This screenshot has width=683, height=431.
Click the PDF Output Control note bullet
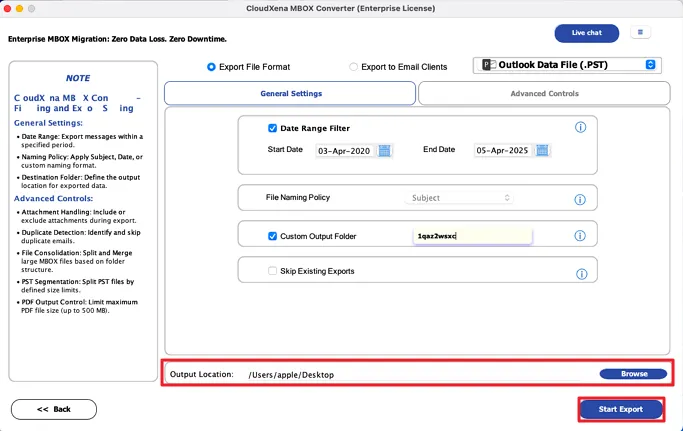pos(79,306)
